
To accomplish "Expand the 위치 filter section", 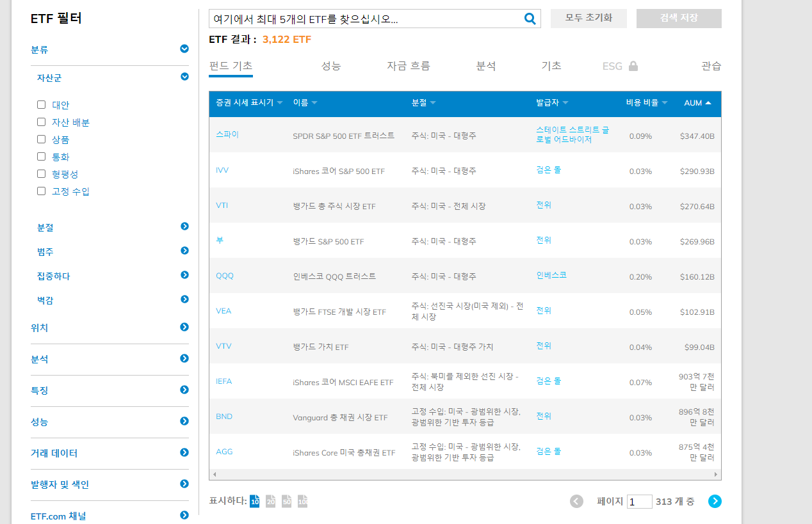I will pyautogui.click(x=184, y=327).
